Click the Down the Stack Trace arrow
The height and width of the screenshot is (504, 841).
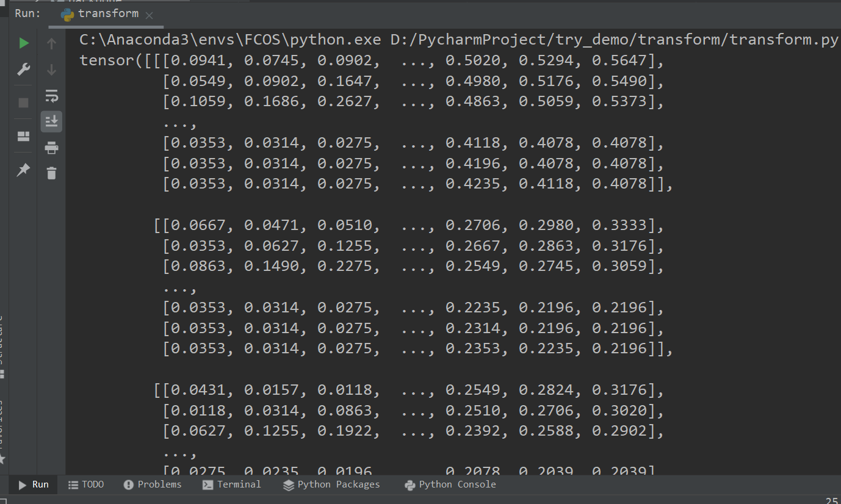click(x=51, y=70)
